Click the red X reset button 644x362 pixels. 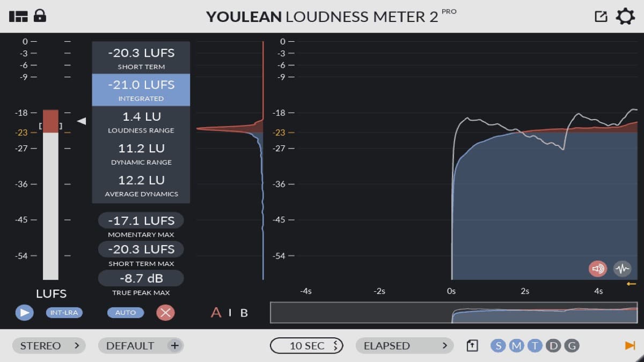click(x=165, y=312)
